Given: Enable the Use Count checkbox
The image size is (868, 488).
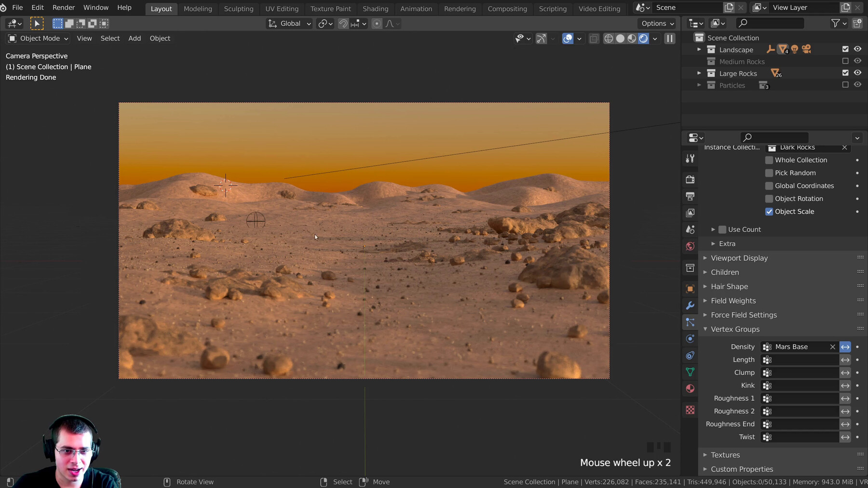Looking at the screenshot, I should (x=722, y=230).
